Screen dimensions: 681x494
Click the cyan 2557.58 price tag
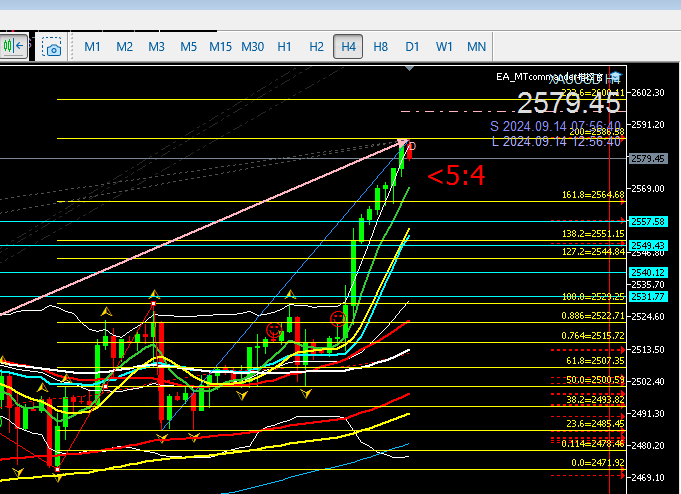pyautogui.click(x=648, y=222)
